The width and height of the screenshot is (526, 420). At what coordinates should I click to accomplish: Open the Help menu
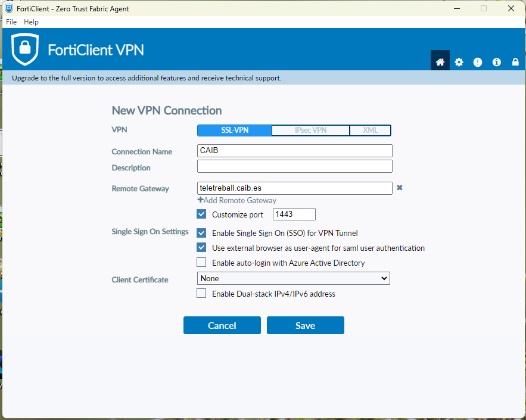point(31,22)
